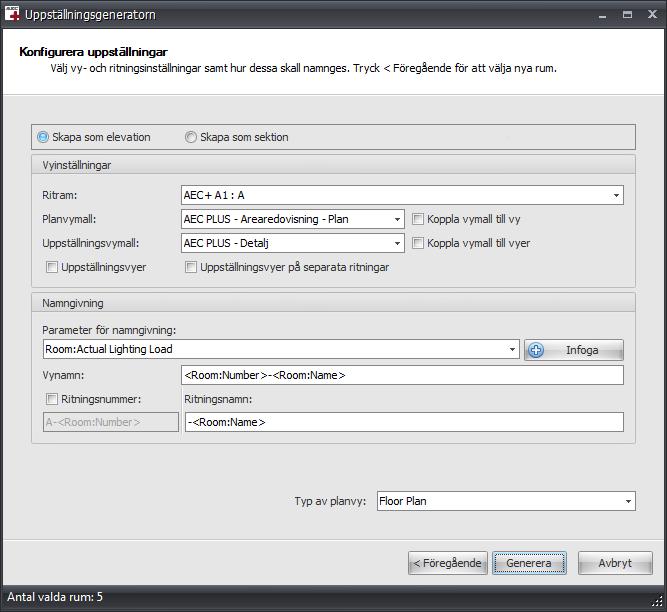Enable Koppla vymall till vy checkbox

click(418, 219)
